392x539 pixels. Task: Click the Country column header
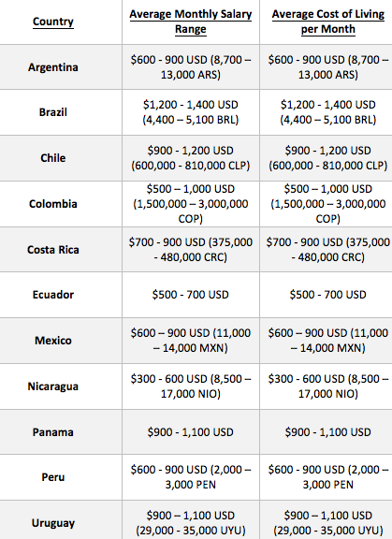tap(53, 22)
